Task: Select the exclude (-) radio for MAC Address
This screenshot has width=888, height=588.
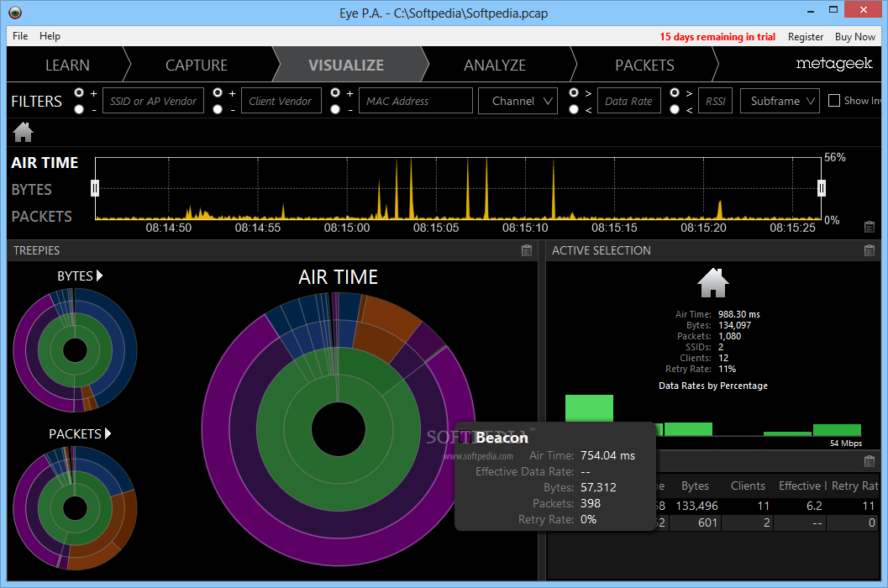Action: (x=335, y=108)
